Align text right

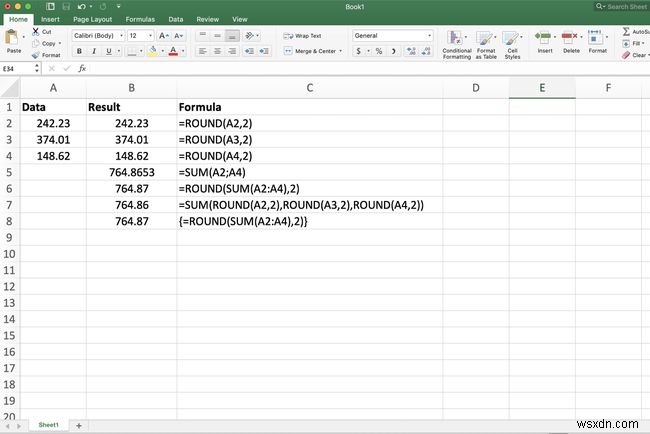point(232,51)
